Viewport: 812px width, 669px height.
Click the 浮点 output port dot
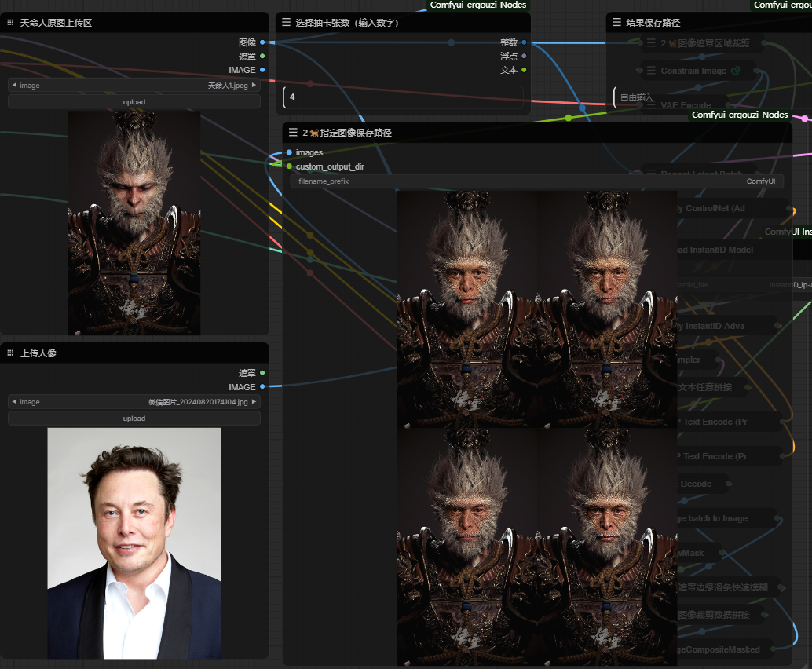524,56
